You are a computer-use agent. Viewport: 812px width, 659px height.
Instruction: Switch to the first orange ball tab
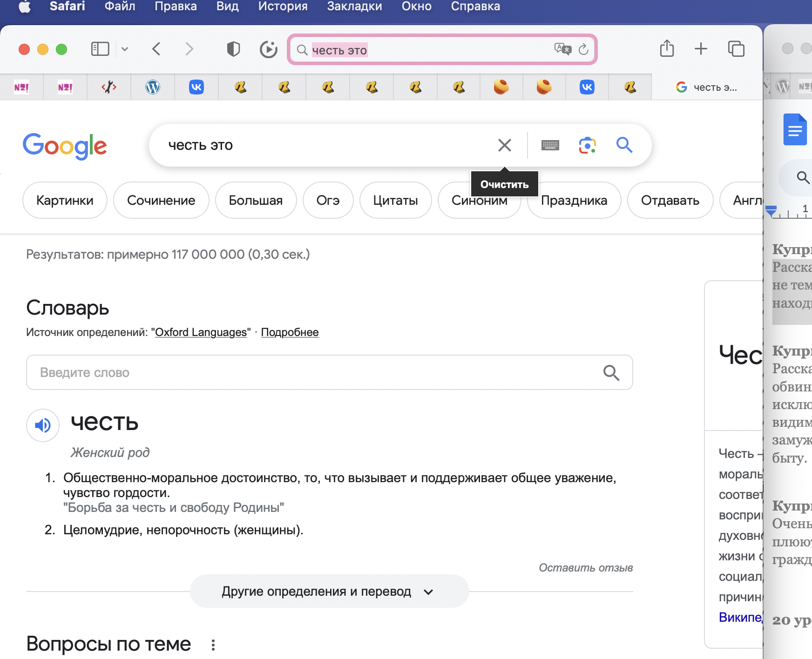point(501,87)
